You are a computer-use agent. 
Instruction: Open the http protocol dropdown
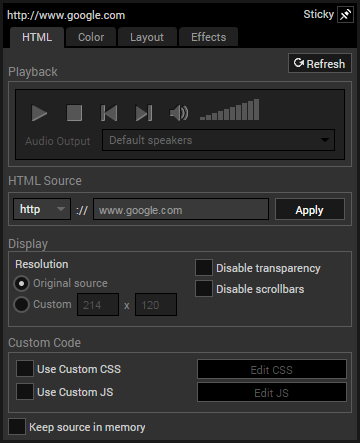42,209
